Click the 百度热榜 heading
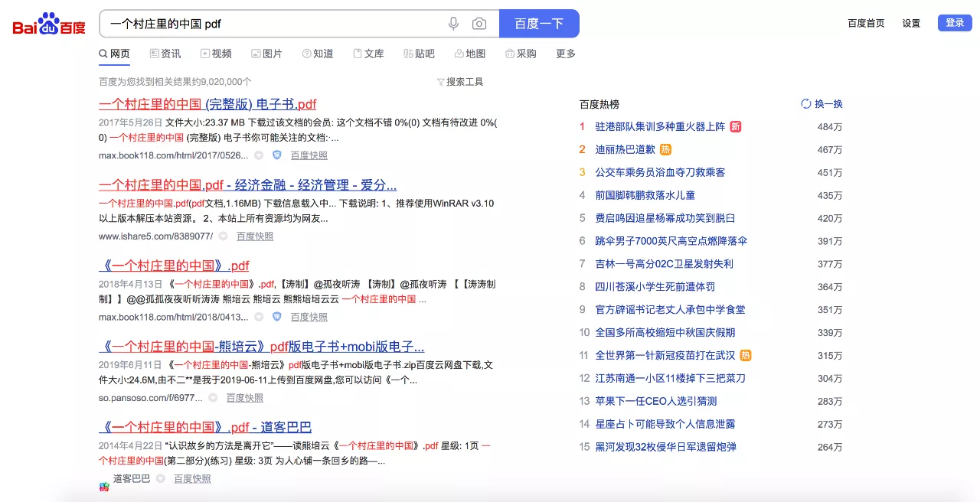 coord(599,104)
